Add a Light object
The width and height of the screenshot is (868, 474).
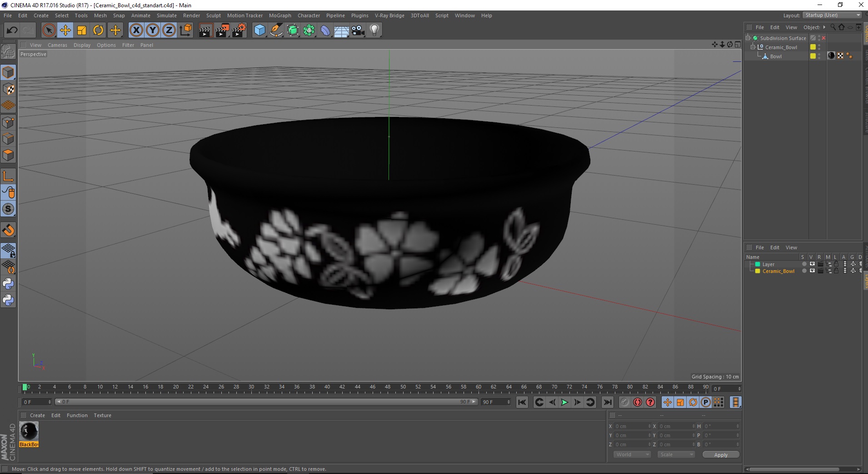pos(374,30)
